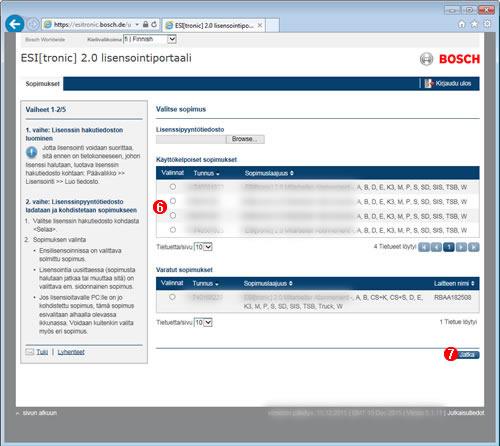Select second contract radio in Käyttökelpoiset sopimukset
The image size is (500, 446).
[x=173, y=201]
